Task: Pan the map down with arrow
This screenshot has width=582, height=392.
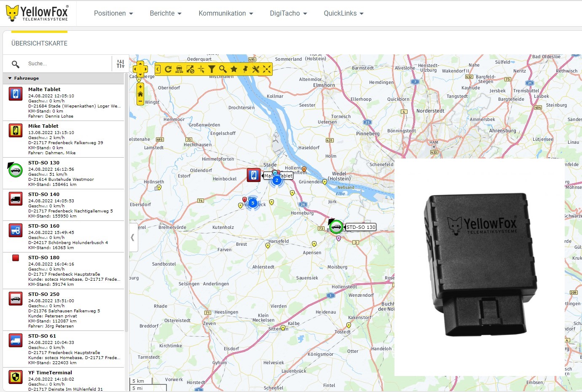Action: [x=140, y=75]
